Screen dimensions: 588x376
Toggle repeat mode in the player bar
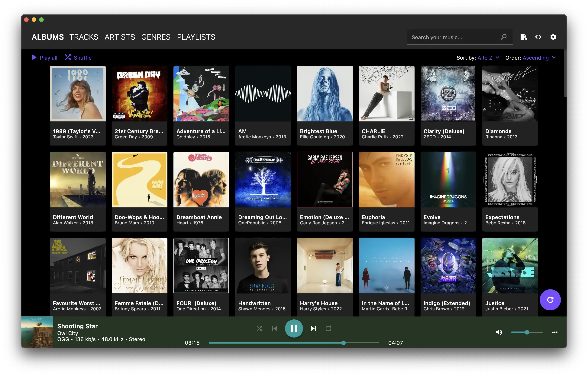pos(328,328)
